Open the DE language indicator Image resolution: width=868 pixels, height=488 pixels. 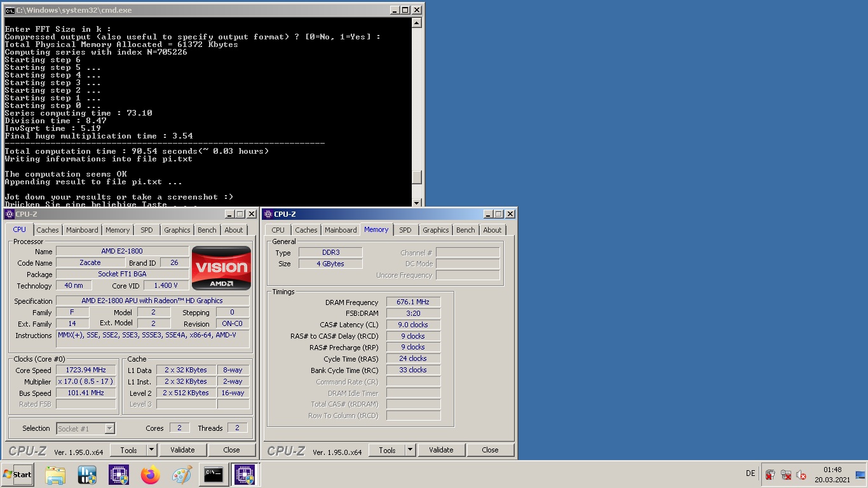750,473
